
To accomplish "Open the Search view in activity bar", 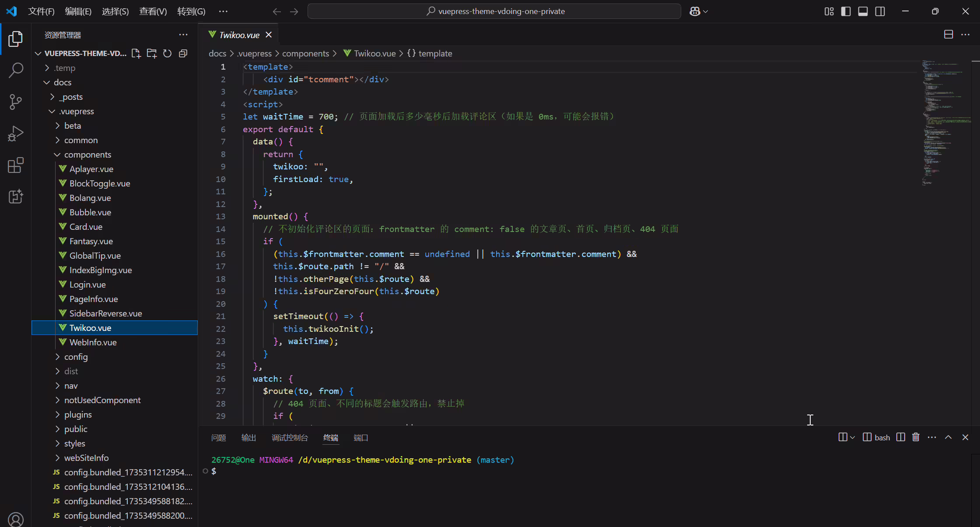I will click(16, 70).
